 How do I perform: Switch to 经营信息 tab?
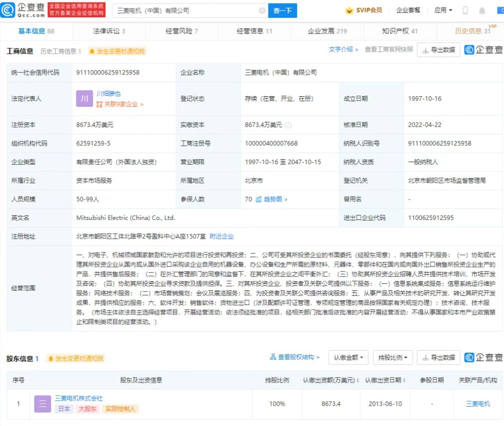[x=254, y=31]
